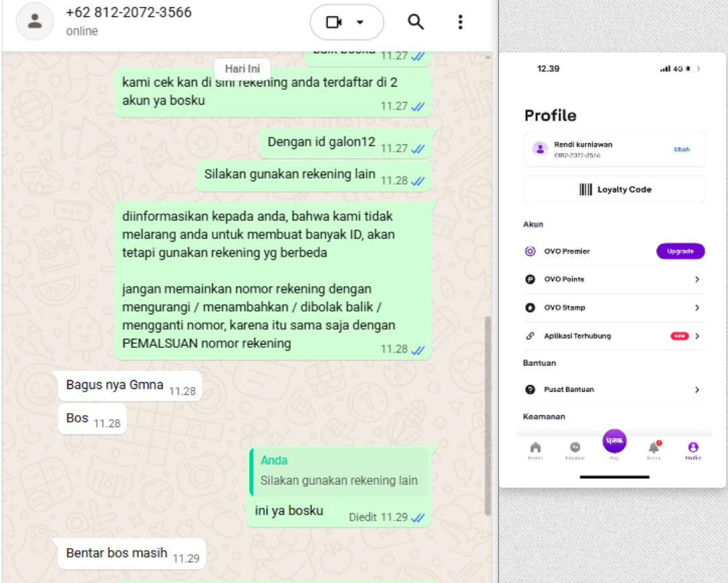Click the OVO Premier icon
The height and width of the screenshot is (583, 728).
pos(530,251)
